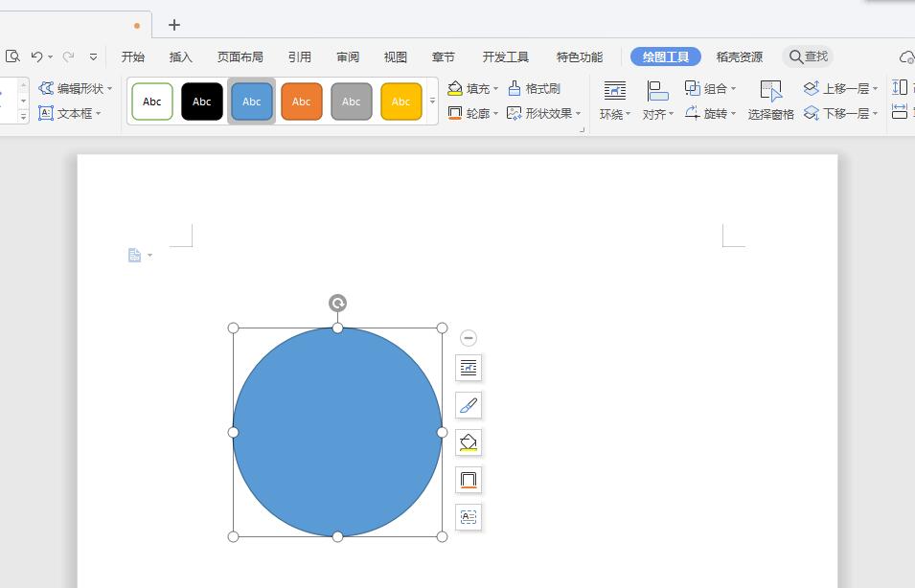Expand the 对齐 (Align) dropdown
The height and width of the screenshot is (588, 915).
pyautogui.click(x=659, y=113)
